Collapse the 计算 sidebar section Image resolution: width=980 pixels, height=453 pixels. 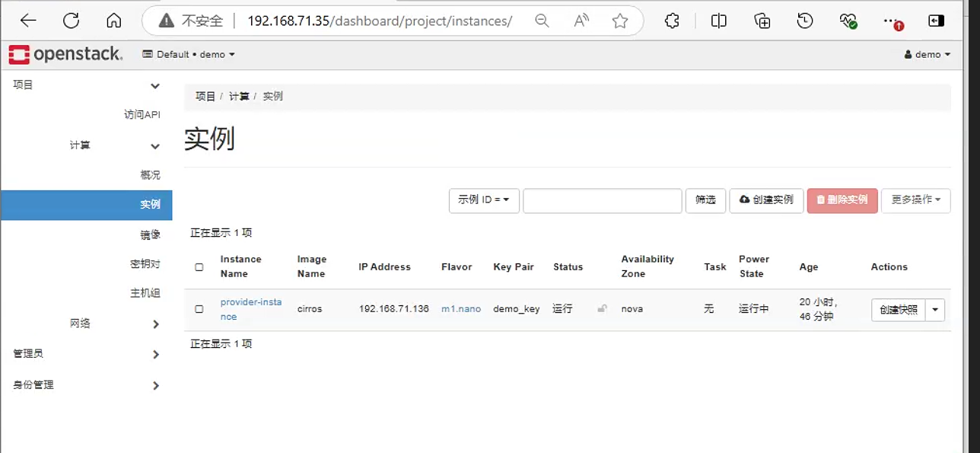(x=86, y=145)
